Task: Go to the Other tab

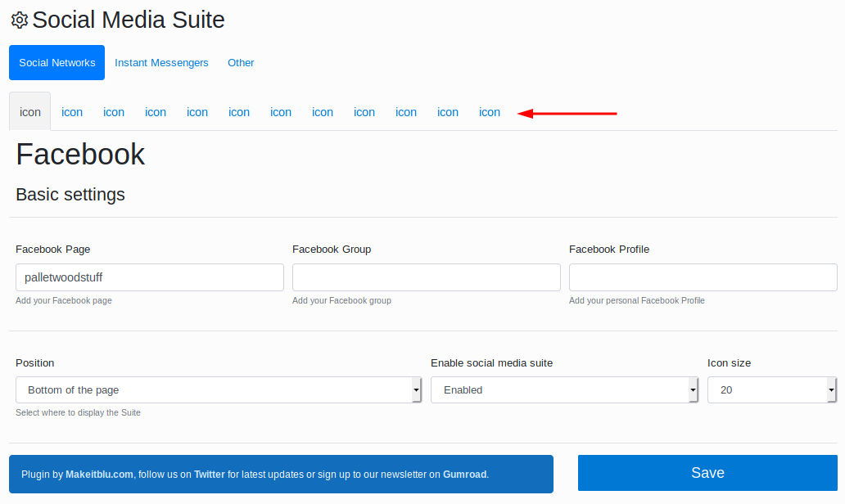Action: pos(241,63)
